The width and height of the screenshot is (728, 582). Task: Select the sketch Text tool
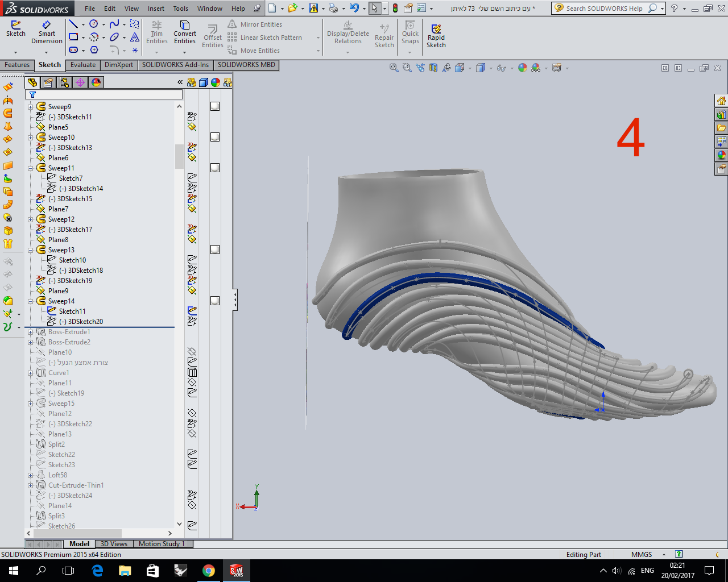tap(135, 37)
